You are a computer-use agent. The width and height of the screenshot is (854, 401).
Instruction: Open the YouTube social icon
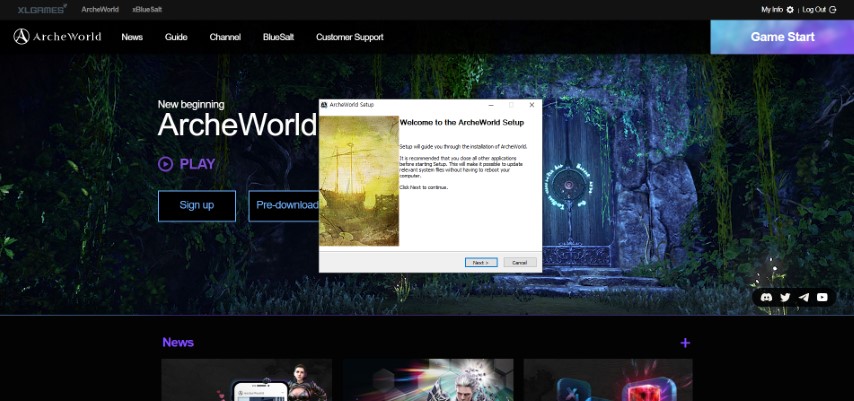tap(822, 297)
